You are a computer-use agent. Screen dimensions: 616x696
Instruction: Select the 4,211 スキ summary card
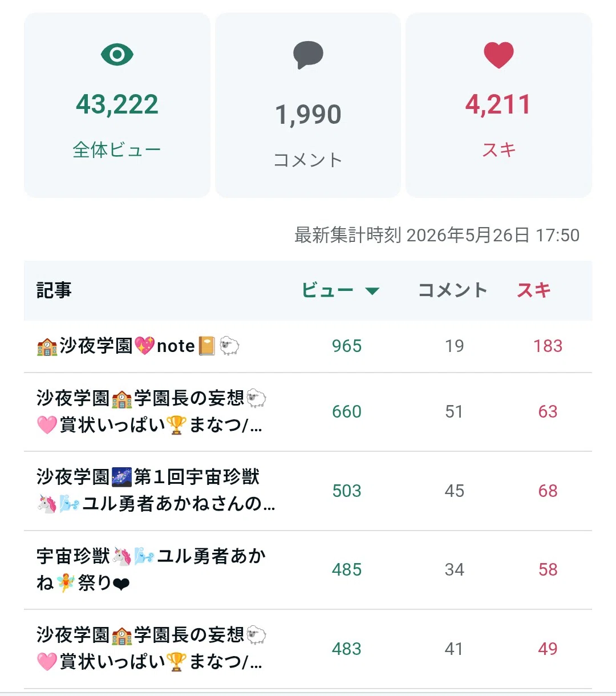[499, 106]
